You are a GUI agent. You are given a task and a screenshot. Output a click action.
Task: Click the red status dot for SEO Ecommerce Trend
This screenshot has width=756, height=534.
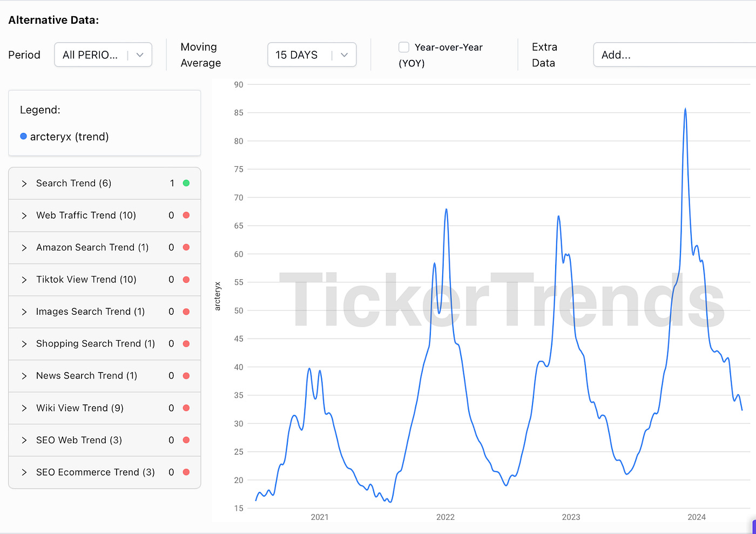186,472
